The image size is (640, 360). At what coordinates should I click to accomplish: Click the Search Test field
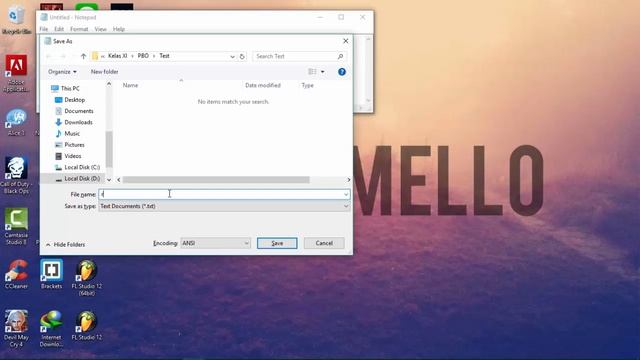(x=299, y=56)
